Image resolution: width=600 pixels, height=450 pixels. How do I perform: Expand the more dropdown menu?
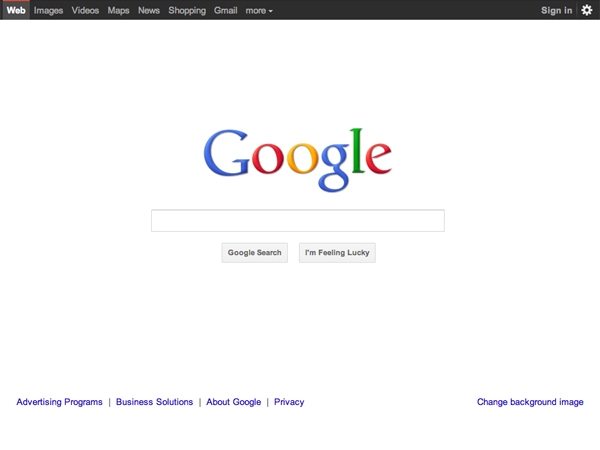pyautogui.click(x=259, y=11)
